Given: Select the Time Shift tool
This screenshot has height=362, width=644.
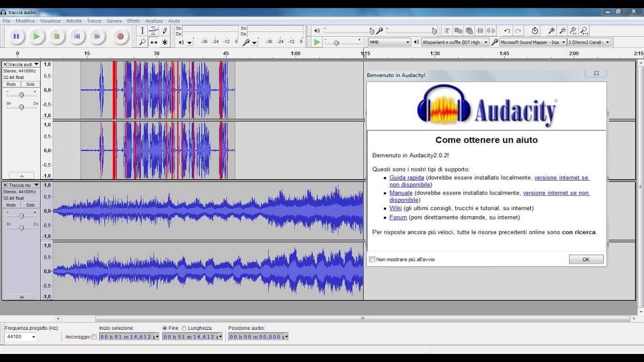Looking at the screenshot, I should pos(153,42).
